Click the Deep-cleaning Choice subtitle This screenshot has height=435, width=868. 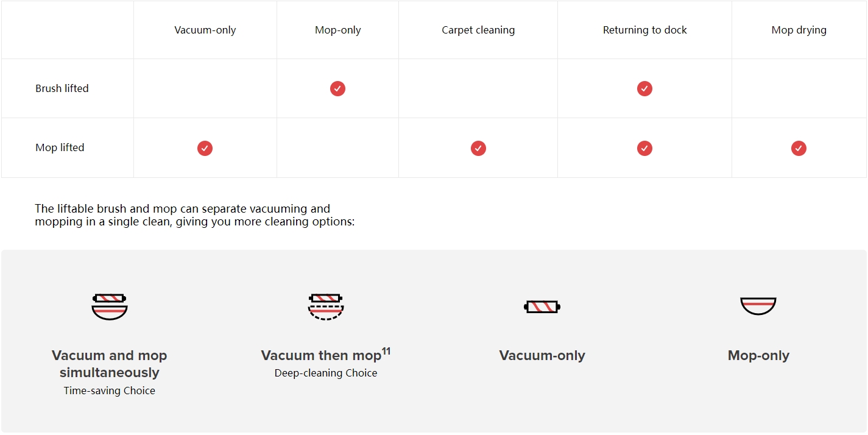326,373
